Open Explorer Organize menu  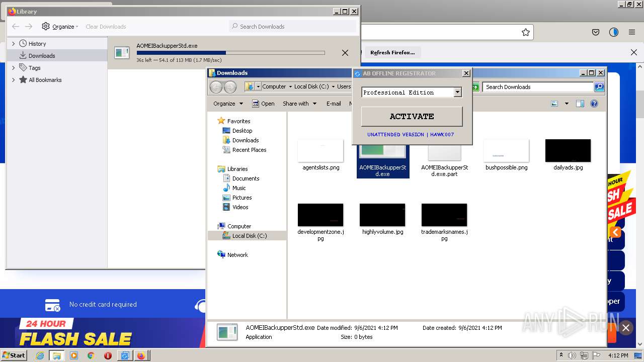coord(228,104)
